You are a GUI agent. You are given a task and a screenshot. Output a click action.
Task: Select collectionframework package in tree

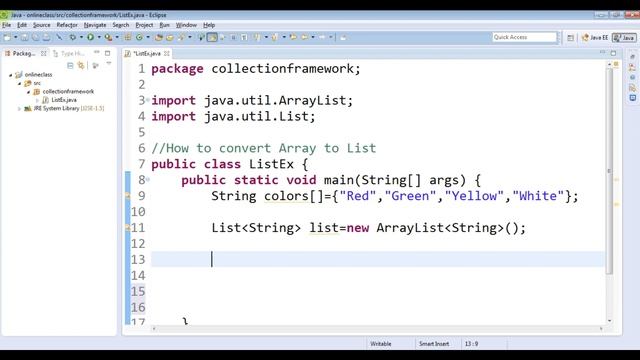[68, 91]
